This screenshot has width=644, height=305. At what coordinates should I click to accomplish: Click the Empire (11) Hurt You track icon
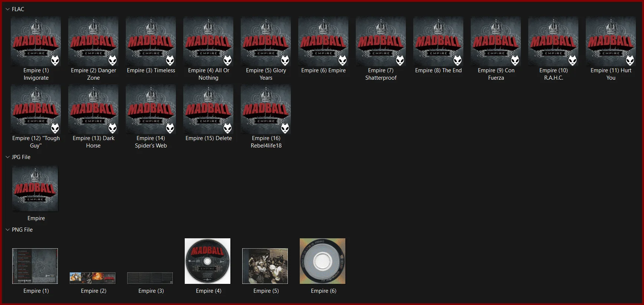point(611,41)
